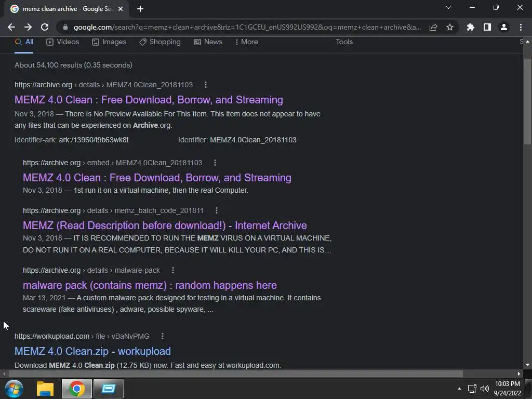Open the blue window app on taskbar

(109, 389)
